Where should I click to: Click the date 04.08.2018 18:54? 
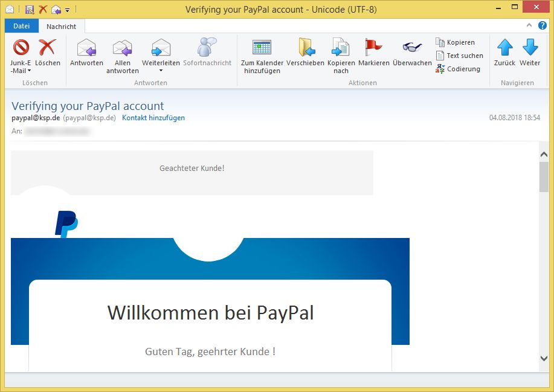[515, 118]
